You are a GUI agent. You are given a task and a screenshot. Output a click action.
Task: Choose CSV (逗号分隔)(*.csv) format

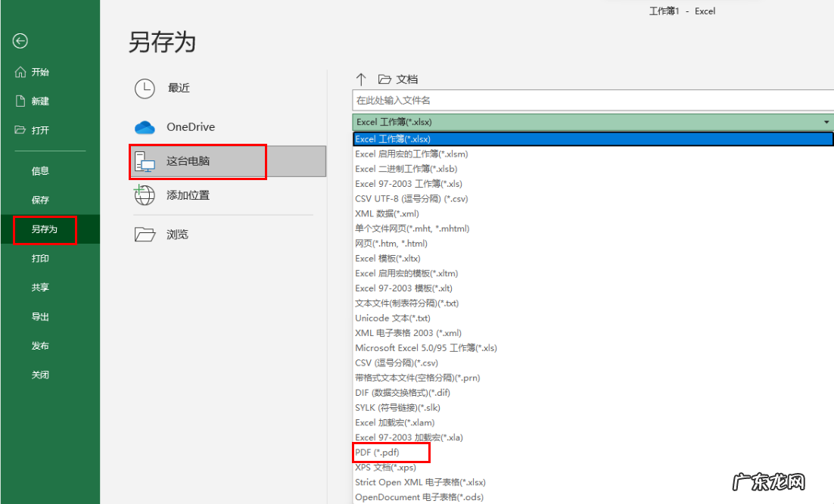coord(397,362)
